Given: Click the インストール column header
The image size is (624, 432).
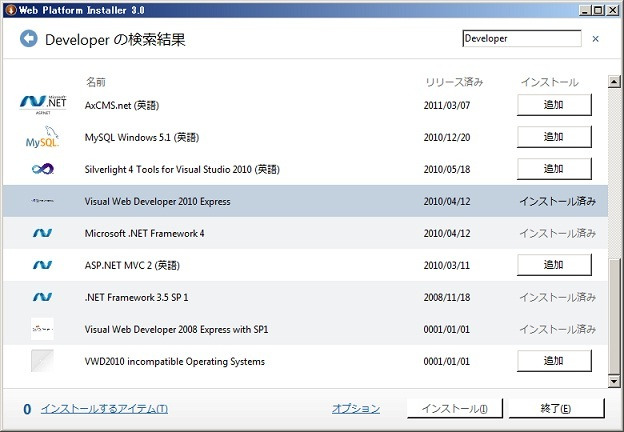Looking at the screenshot, I should (x=549, y=82).
